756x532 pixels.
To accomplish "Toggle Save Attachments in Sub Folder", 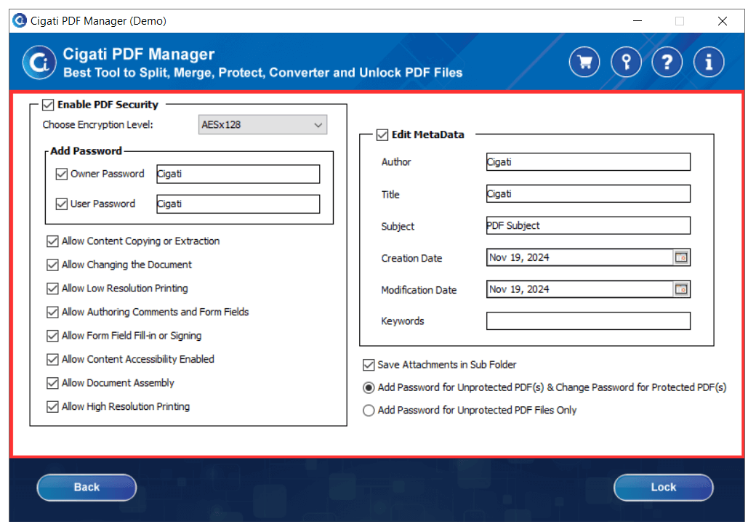I will point(369,365).
